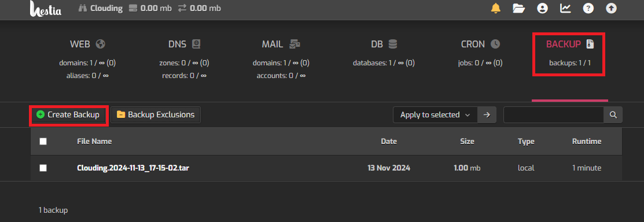Check the Clouding.2024-11-13 backup checkbox
Screen dimensions: 644x222
pos(43,168)
